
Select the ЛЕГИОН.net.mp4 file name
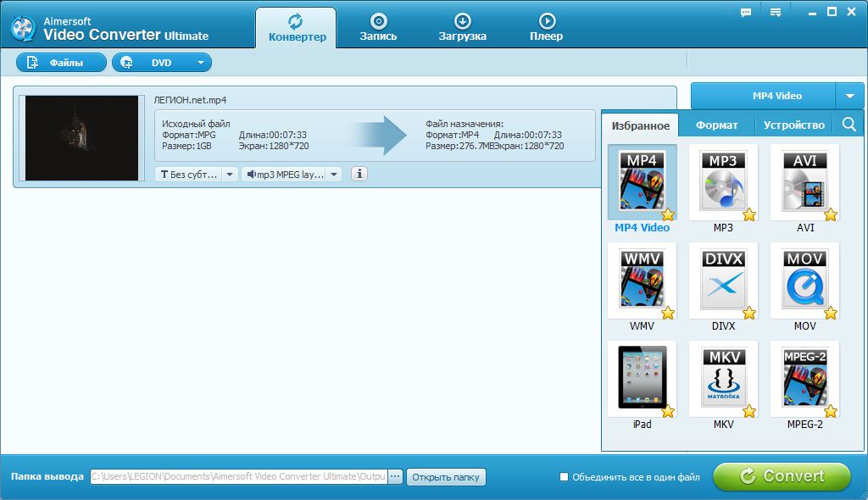pos(190,100)
